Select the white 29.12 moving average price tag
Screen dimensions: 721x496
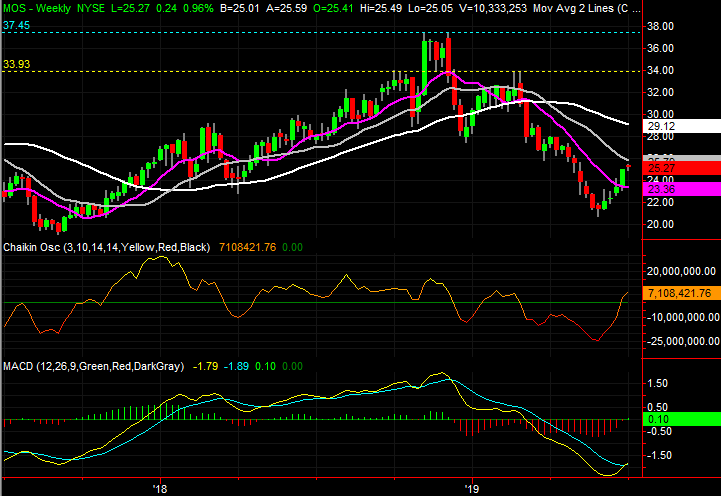coord(682,126)
